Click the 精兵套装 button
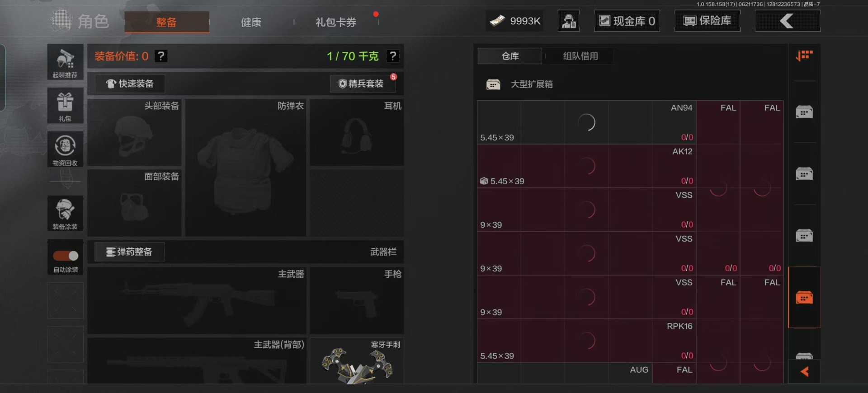 click(x=361, y=84)
